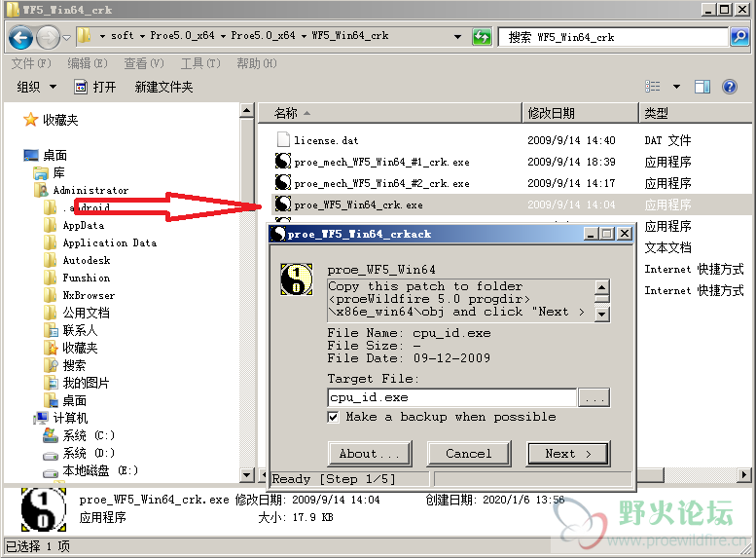Click the Cancel button in patch dialog
This screenshot has height=558, width=756.
point(469,454)
